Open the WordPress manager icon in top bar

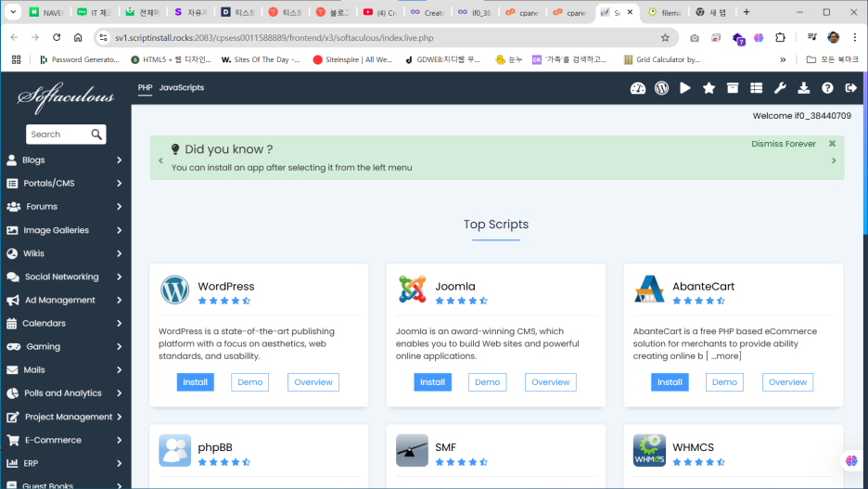point(661,88)
